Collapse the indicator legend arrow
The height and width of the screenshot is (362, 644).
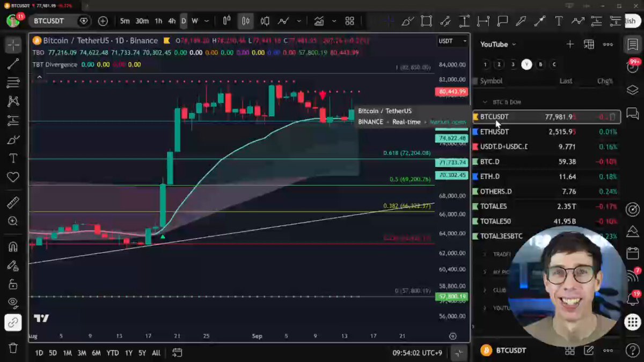point(39,77)
